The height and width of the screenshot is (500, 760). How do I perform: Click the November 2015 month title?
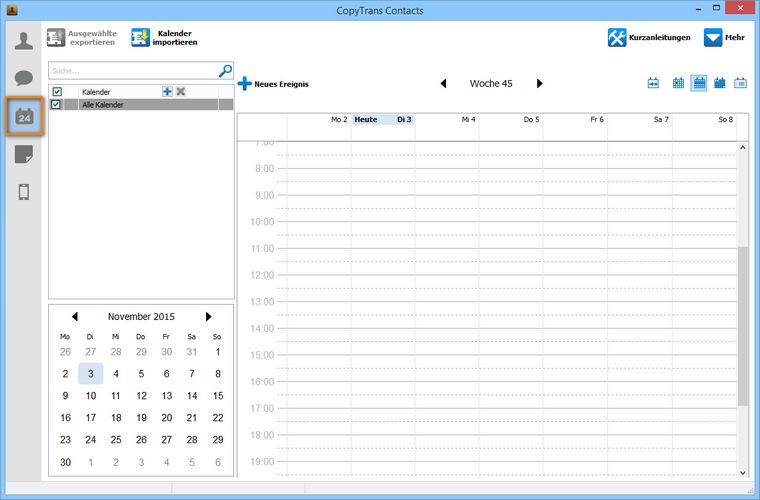[141, 316]
